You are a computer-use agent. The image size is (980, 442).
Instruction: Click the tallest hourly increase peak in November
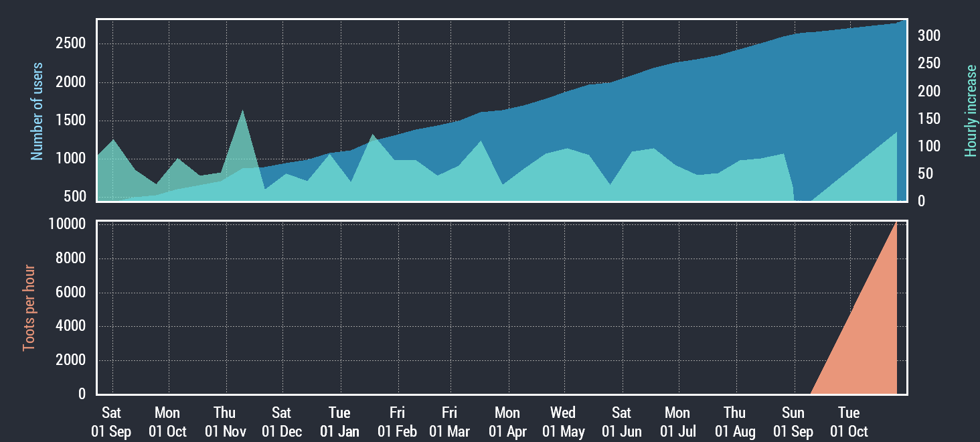[242, 111]
